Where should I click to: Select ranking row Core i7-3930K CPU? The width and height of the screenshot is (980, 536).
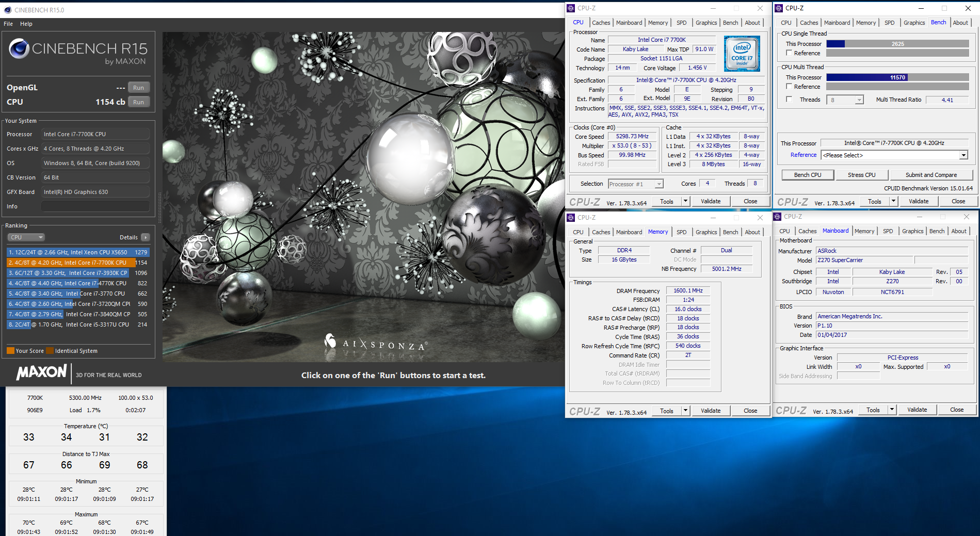tap(78, 273)
